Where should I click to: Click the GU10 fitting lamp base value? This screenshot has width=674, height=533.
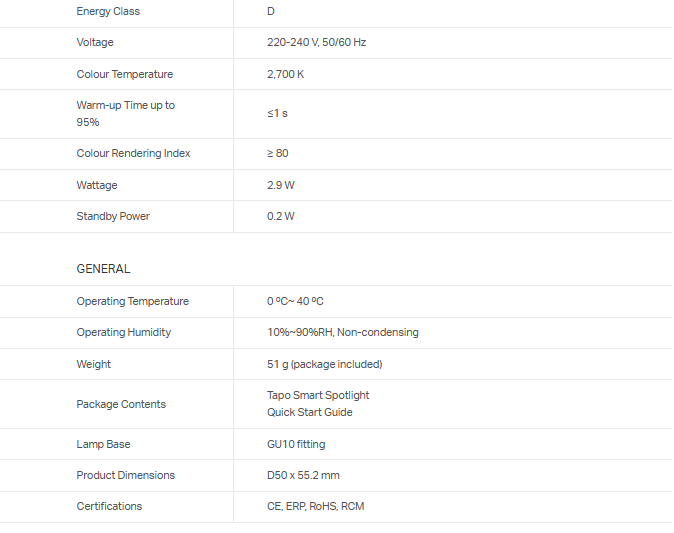[x=296, y=445]
